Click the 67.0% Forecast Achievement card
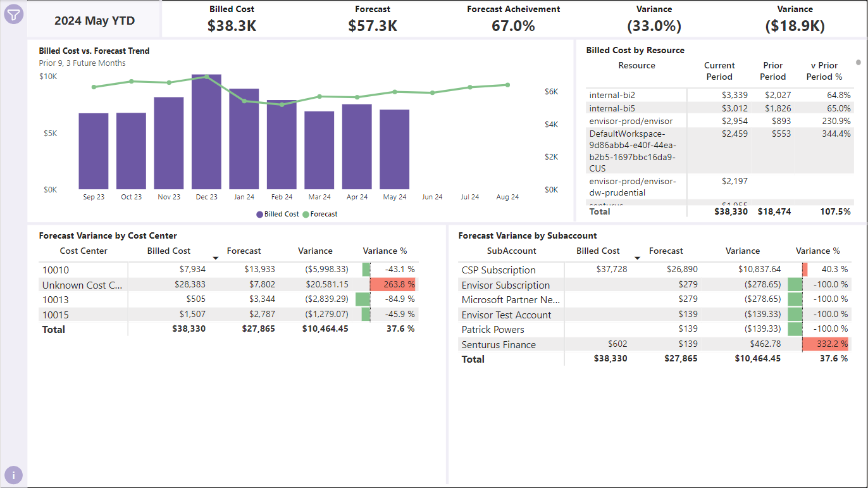This screenshot has height=488, width=868. pos(513,19)
